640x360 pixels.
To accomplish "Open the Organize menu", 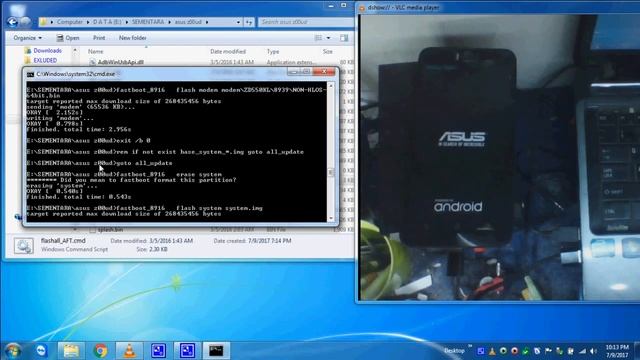I will pos(27,38).
